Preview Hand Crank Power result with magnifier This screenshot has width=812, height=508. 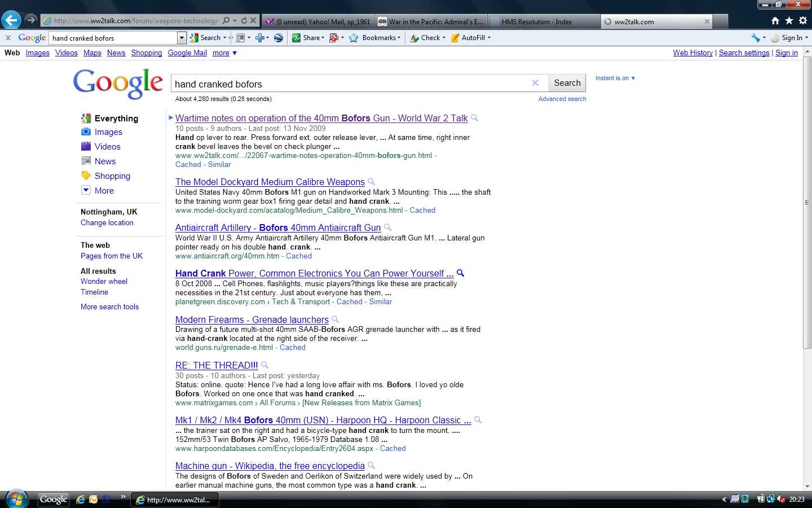click(460, 273)
